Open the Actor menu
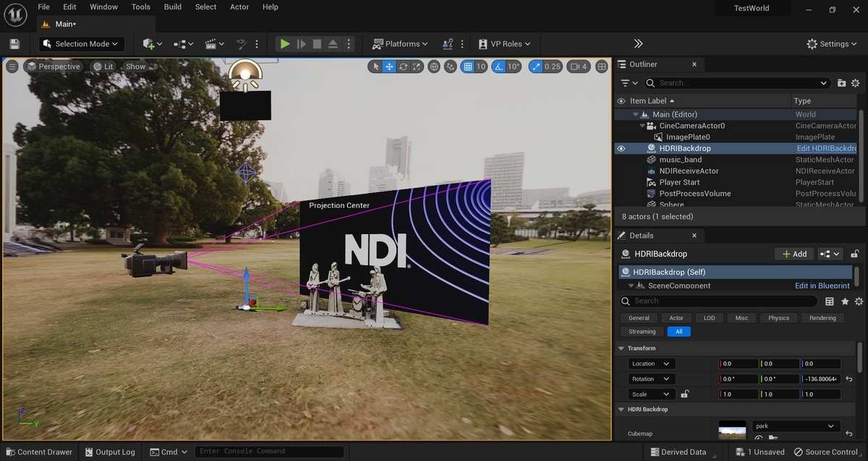The height and width of the screenshot is (461, 868). pyautogui.click(x=239, y=7)
